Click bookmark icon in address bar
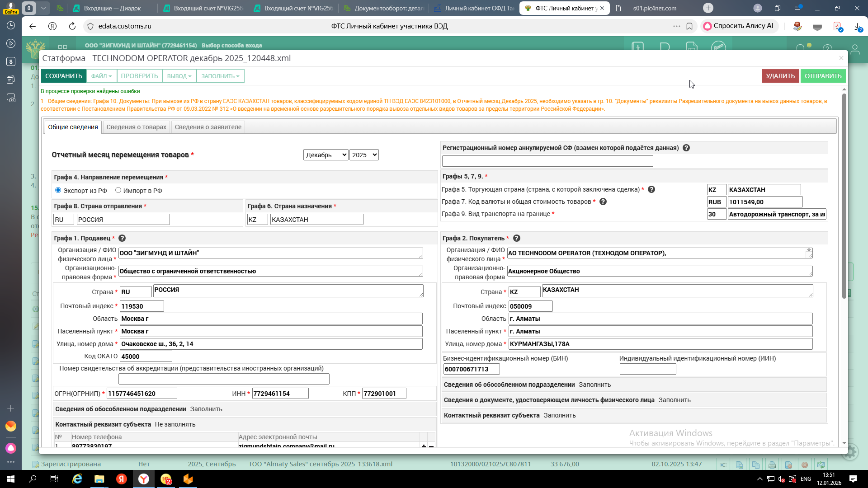The image size is (868, 488). 689,26
